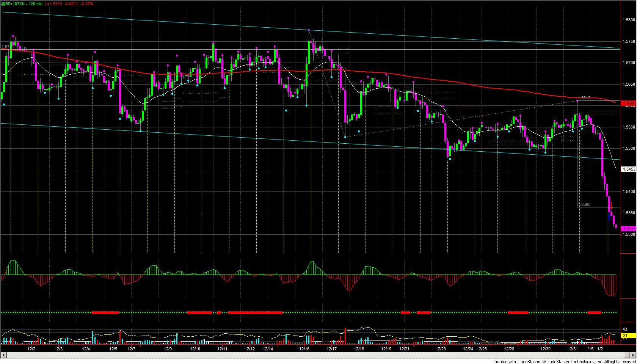637x364 pixels.
Task: Click the scroll-left arrow below the chart
Action: tap(3, 355)
